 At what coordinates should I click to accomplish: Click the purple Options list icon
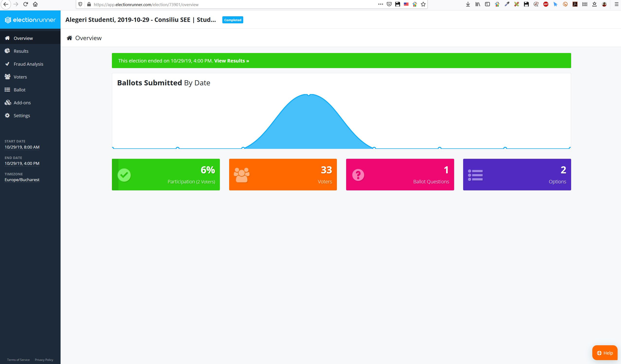tap(475, 175)
